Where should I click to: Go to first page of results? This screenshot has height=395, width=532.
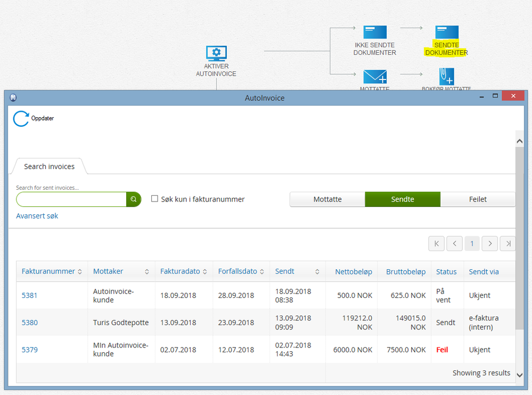click(x=437, y=244)
